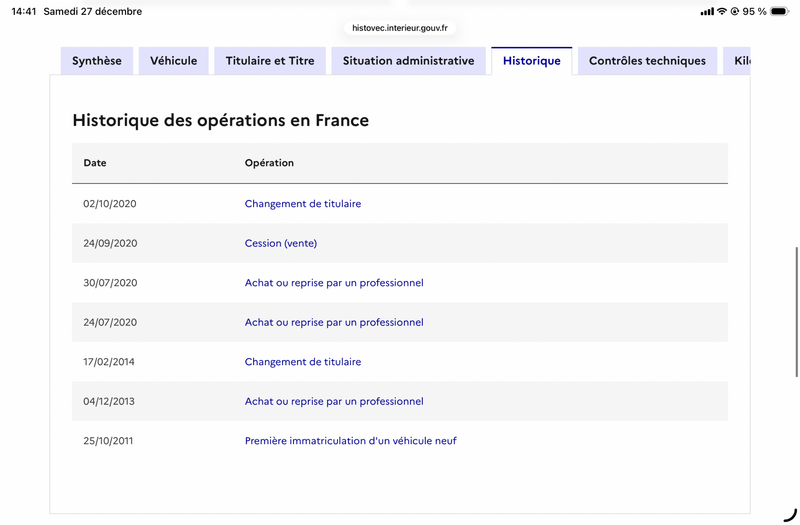The width and height of the screenshot is (800, 525).
Task: Click Première immatriculation d'un véhicule neuf
Action: 351,441
